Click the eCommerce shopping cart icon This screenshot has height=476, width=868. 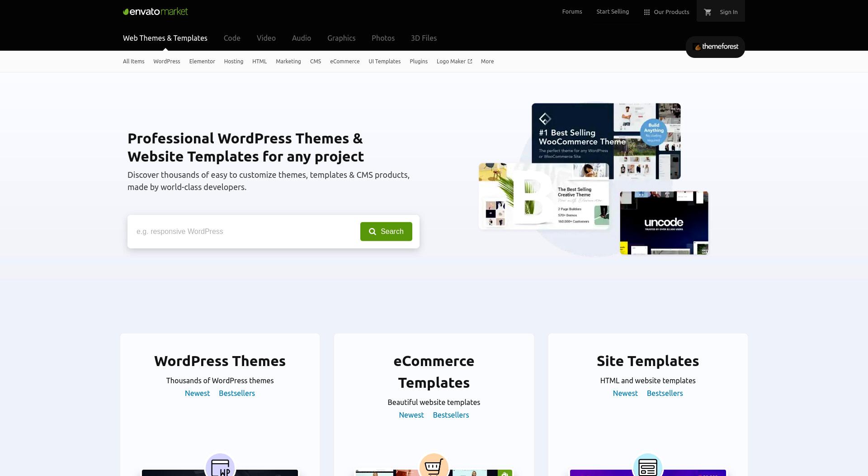434,466
